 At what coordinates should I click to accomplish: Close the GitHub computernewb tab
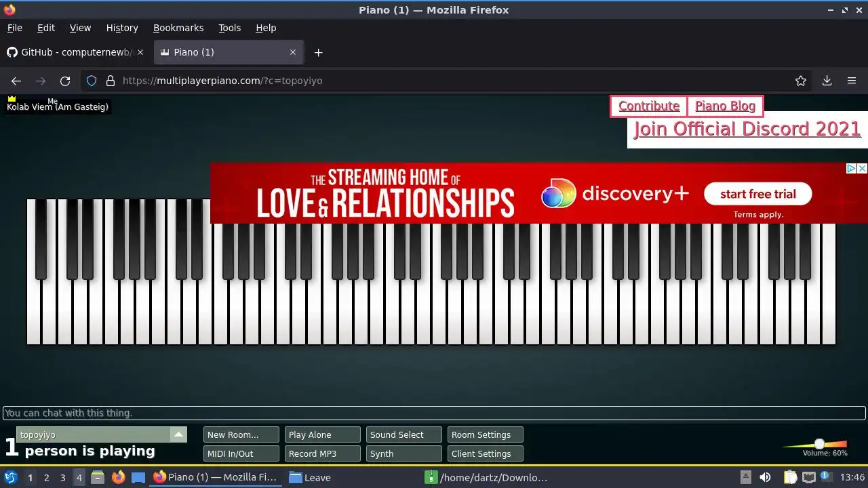point(140,52)
